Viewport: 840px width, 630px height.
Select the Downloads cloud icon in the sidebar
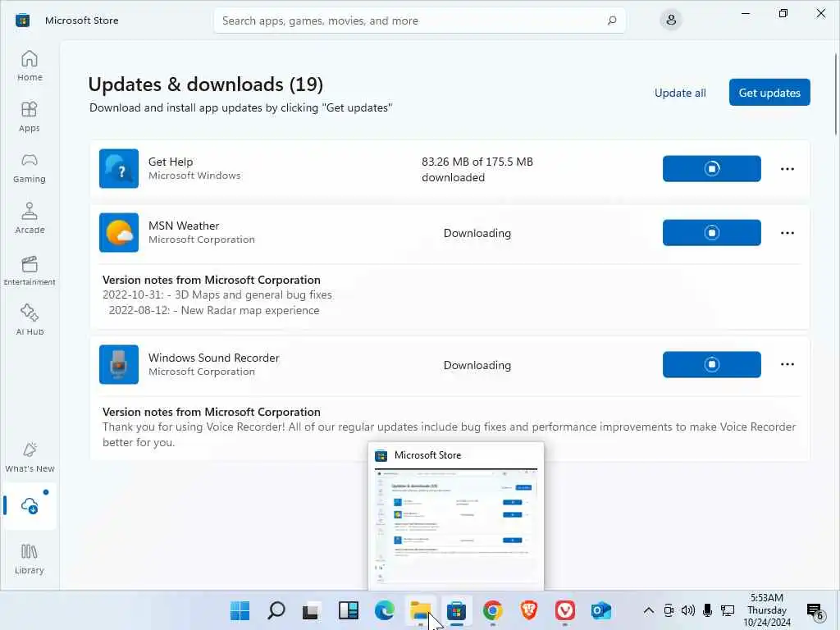(x=30, y=505)
